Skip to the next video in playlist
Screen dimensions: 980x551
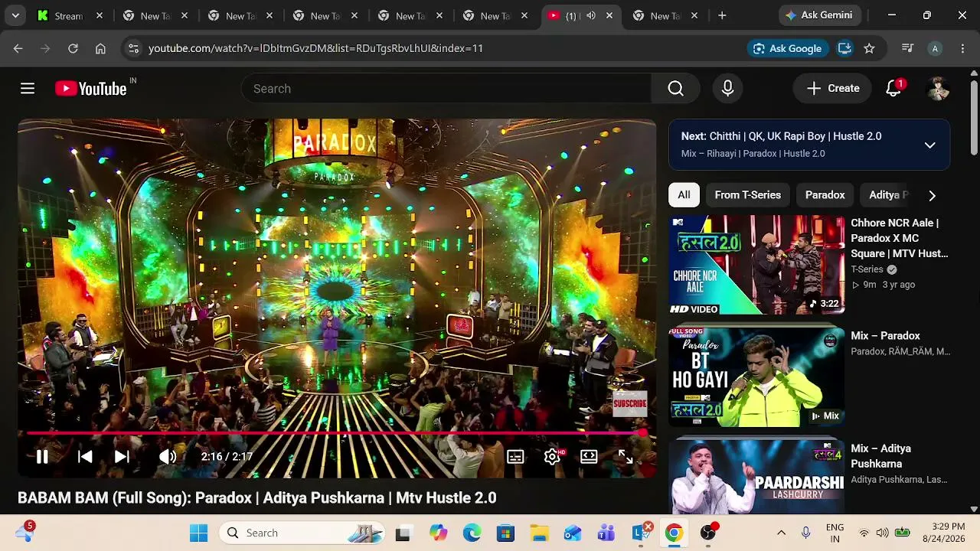pos(122,457)
